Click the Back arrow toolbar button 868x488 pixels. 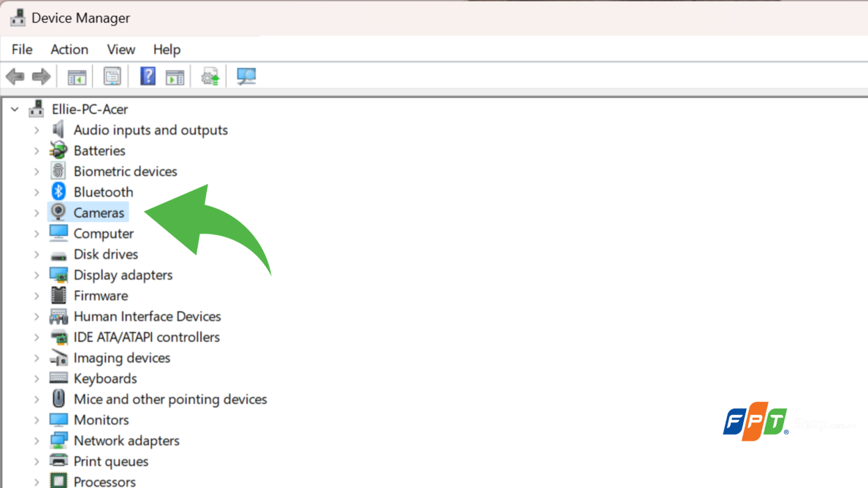coord(15,76)
